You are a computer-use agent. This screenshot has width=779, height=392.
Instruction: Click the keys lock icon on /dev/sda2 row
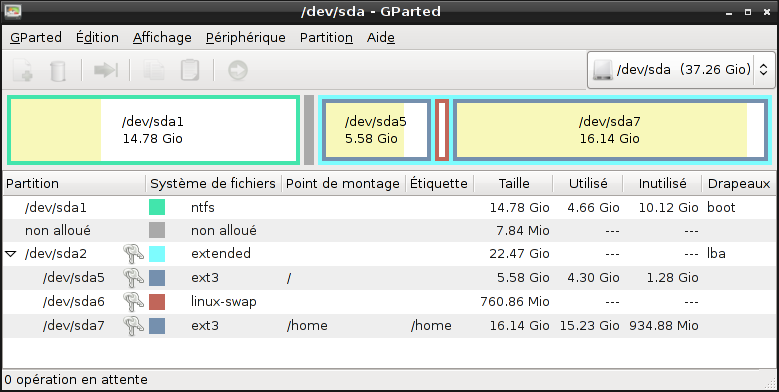(x=133, y=253)
